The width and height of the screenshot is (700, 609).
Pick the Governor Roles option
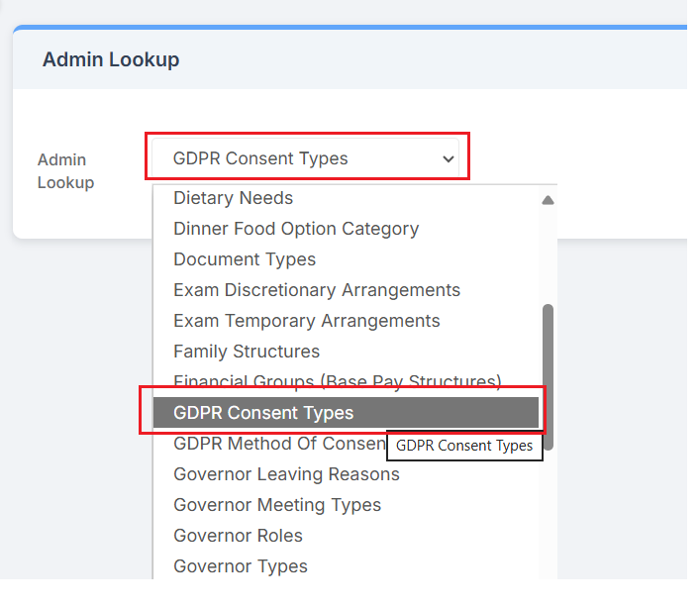(x=238, y=536)
